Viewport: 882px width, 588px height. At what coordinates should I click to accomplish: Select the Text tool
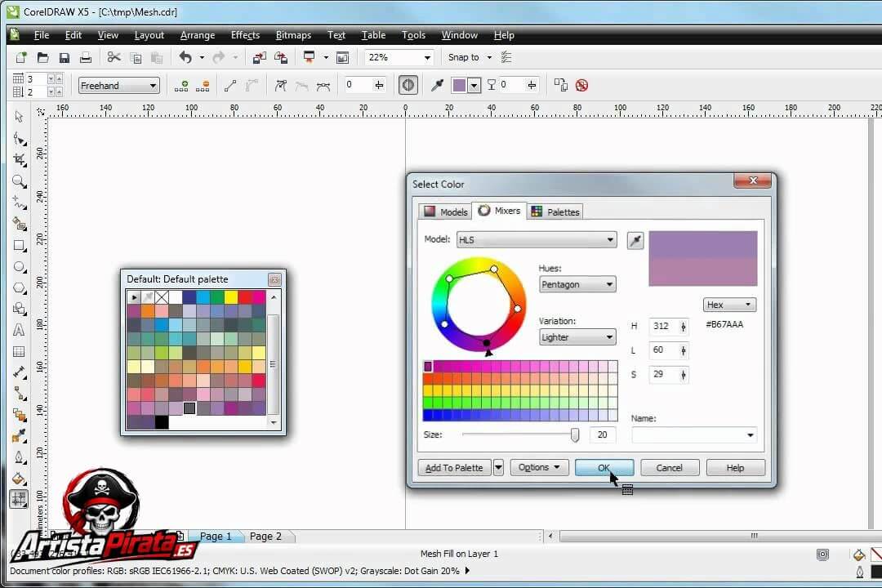tap(19, 330)
